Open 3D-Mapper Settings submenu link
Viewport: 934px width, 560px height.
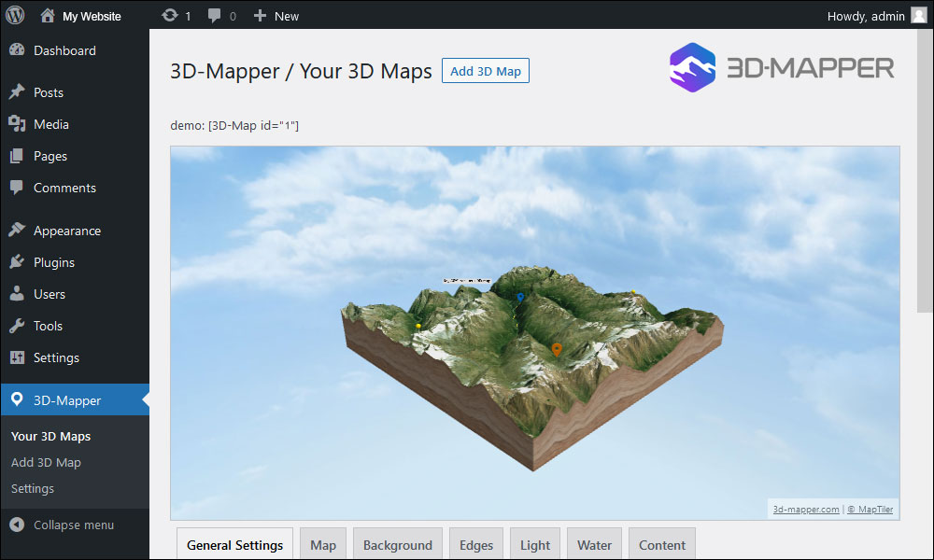pyautogui.click(x=32, y=488)
